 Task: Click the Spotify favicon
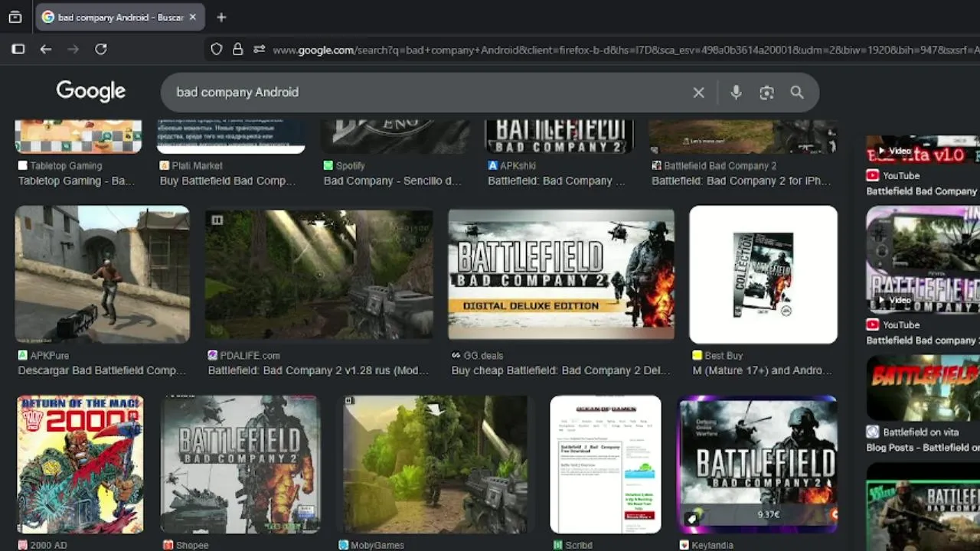point(328,165)
